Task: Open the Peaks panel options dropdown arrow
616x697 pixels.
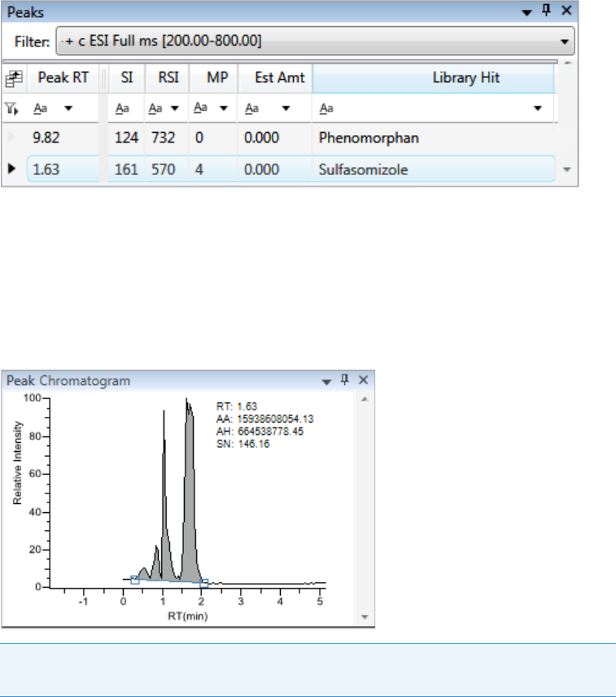Action: click(x=526, y=13)
